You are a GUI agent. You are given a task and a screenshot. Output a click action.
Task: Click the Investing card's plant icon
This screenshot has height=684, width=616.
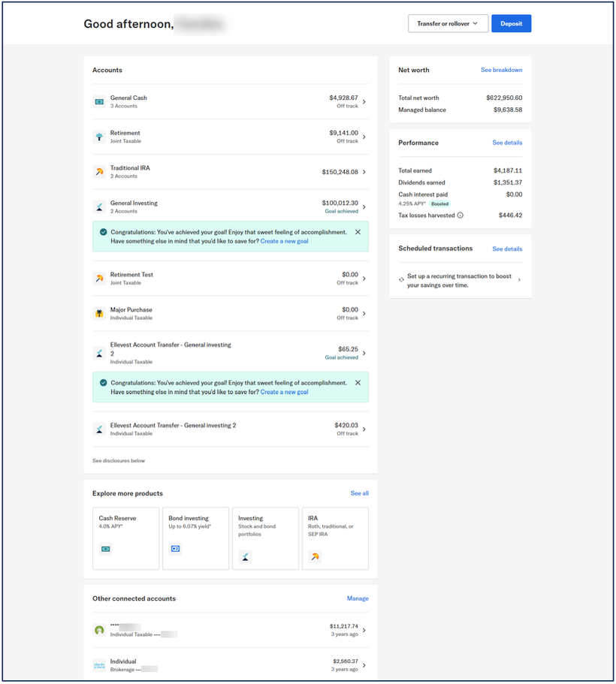pyautogui.click(x=246, y=556)
